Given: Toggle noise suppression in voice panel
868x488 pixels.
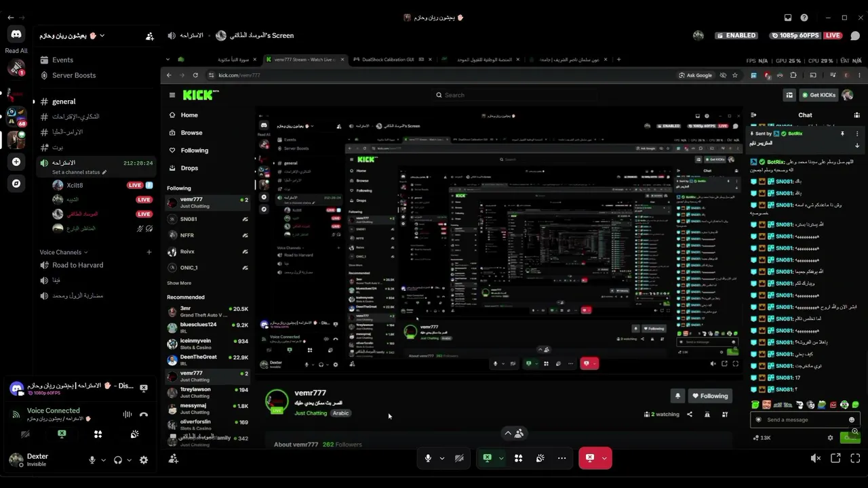Looking at the screenshot, I should point(127,414).
